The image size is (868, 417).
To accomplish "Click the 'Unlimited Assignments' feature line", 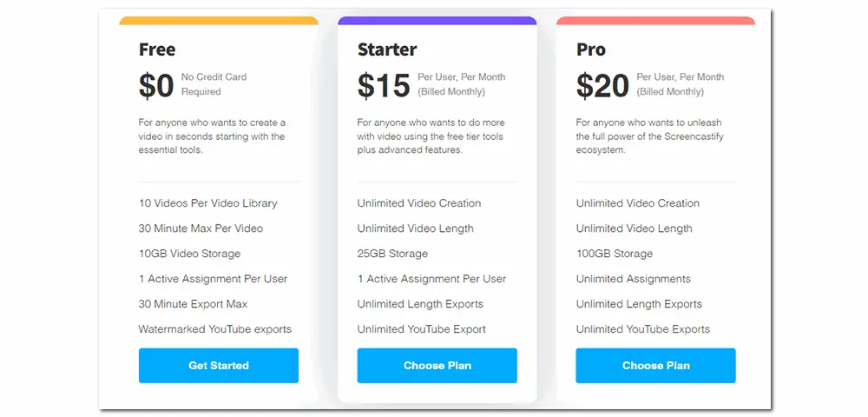I will coord(634,279).
